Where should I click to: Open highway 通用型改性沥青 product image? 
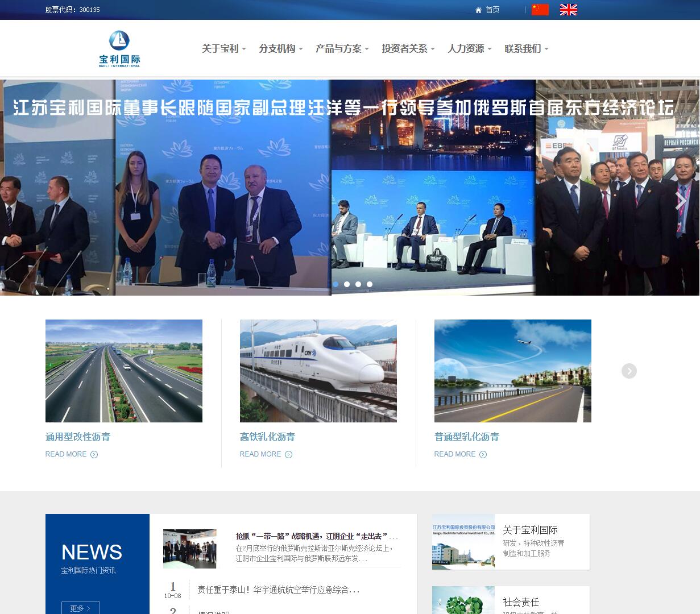124,371
